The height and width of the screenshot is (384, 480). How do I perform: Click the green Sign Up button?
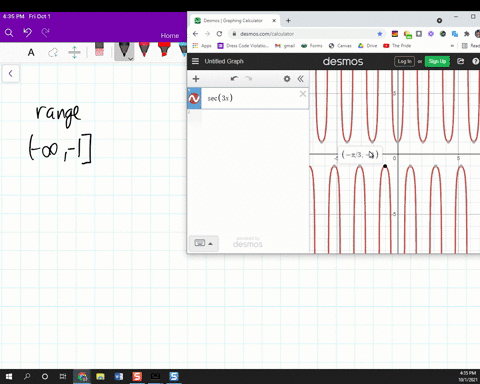point(437,61)
